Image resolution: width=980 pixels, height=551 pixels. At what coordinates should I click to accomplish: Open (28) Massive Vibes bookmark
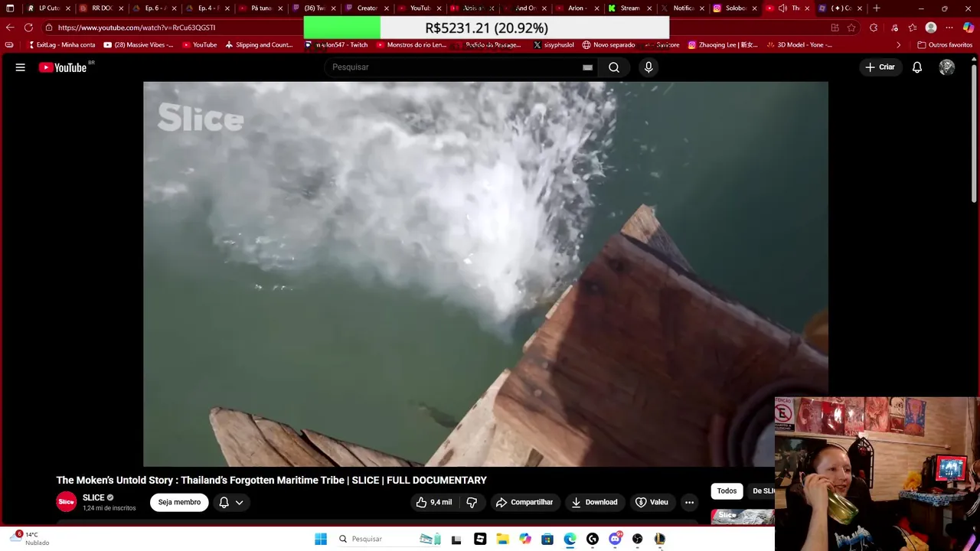click(x=139, y=45)
